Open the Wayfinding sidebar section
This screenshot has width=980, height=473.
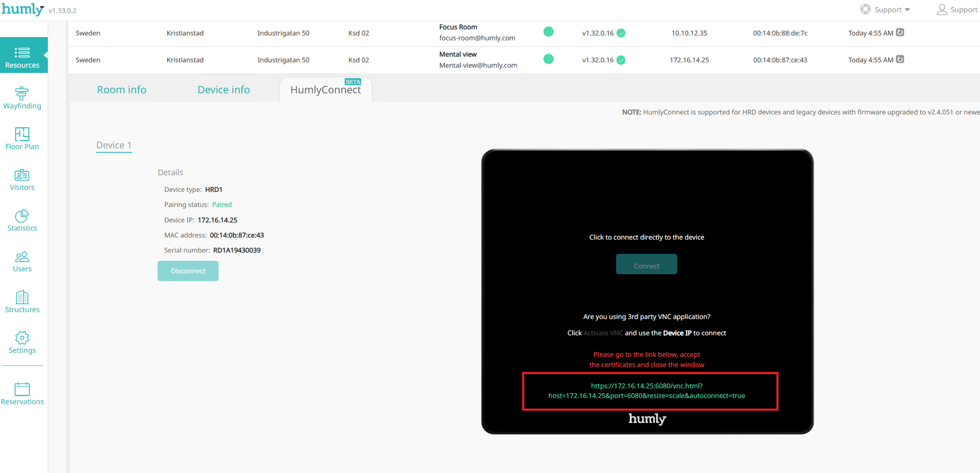(x=22, y=98)
